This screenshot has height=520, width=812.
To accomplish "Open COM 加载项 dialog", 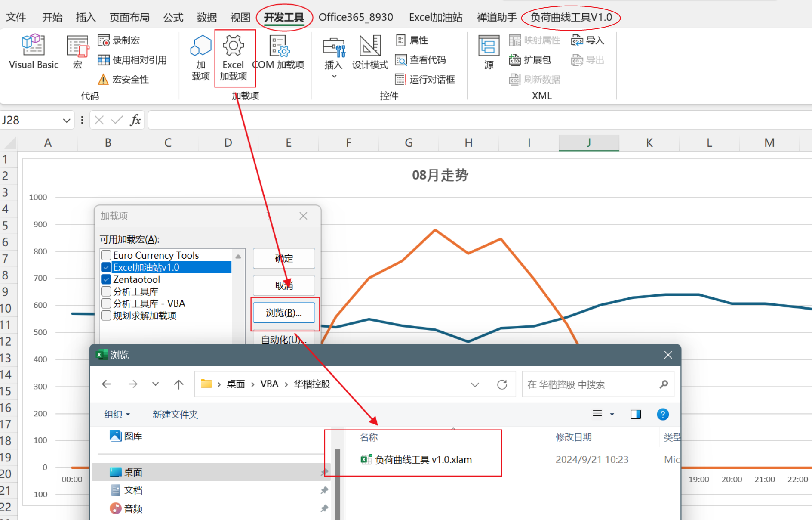I will click(x=279, y=52).
